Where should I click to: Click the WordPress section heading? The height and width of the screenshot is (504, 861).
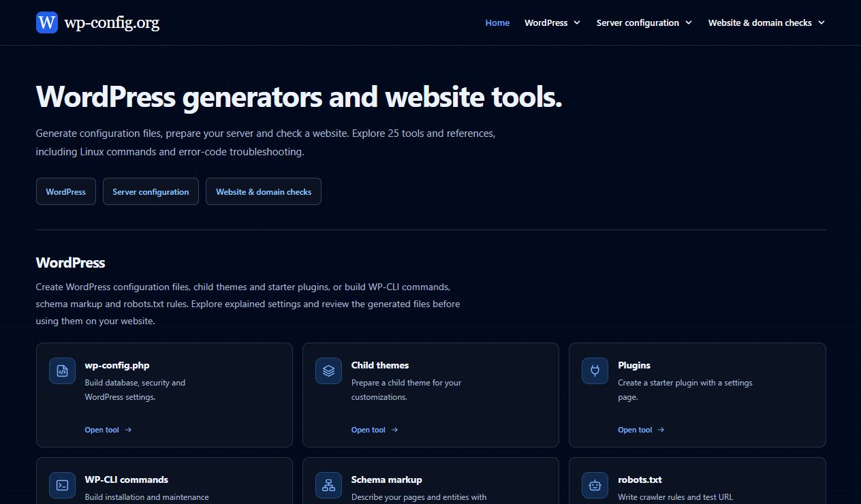(x=70, y=263)
